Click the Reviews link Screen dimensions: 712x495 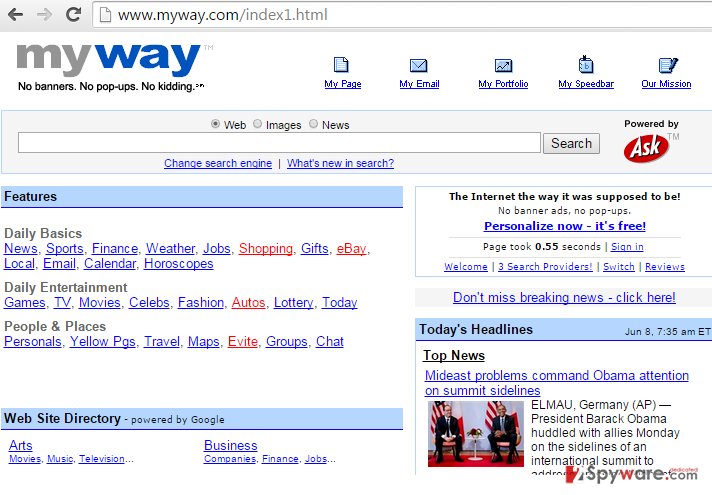point(665,267)
